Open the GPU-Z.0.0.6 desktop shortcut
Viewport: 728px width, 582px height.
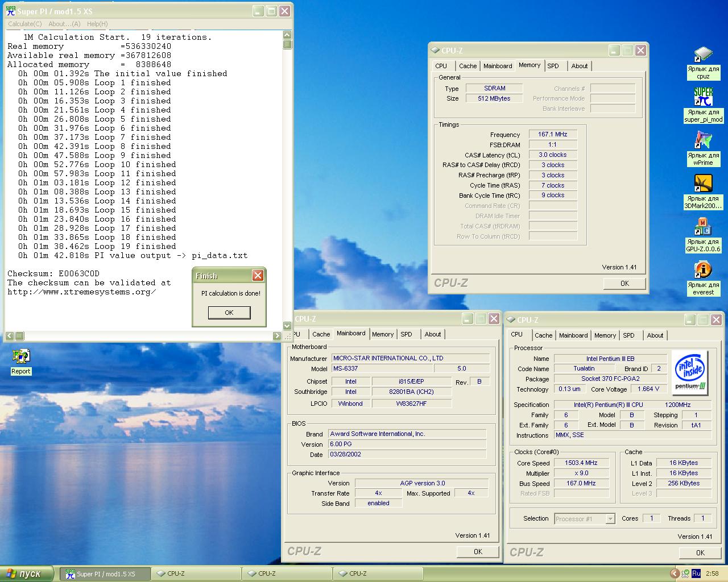tap(703, 235)
